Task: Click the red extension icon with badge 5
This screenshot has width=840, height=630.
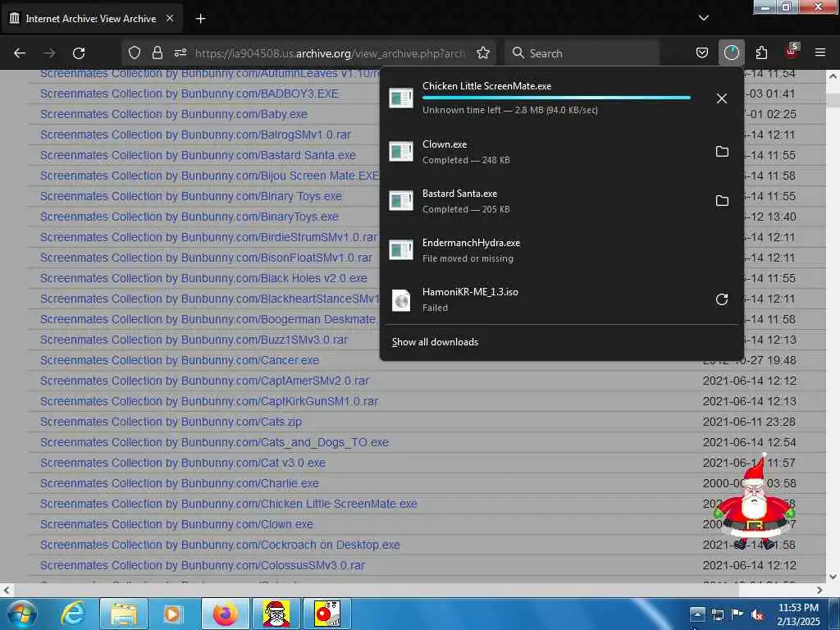Action: tap(792, 52)
